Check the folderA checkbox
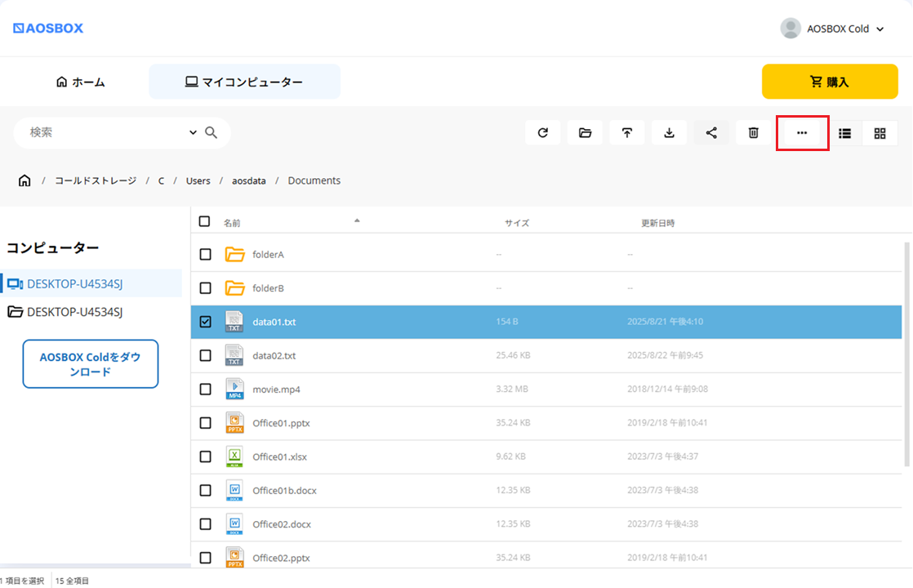The height and width of the screenshot is (588, 913). [x=205, y=255]
